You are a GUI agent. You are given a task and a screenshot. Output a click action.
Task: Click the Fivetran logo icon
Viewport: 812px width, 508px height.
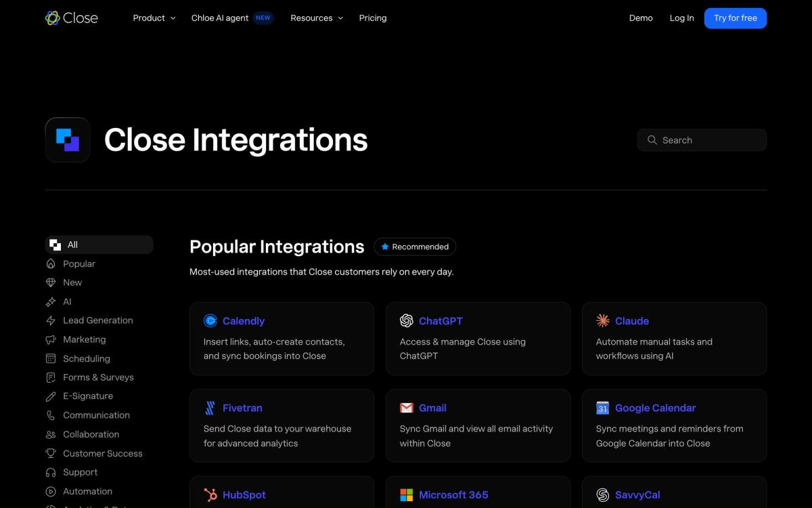pyautogui.click(x=210, y=408)
